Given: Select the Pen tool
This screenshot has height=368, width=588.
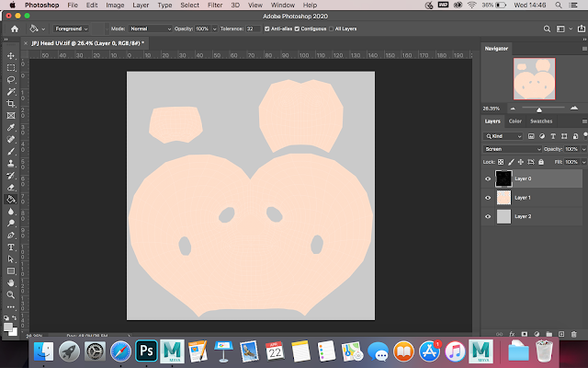Looking at the screenshot, I should click(11, 236).
